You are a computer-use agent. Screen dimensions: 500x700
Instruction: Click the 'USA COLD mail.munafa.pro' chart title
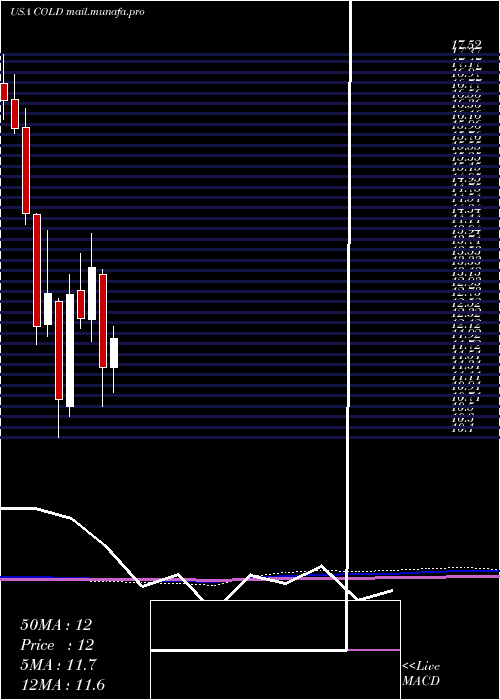click(77, 12)
